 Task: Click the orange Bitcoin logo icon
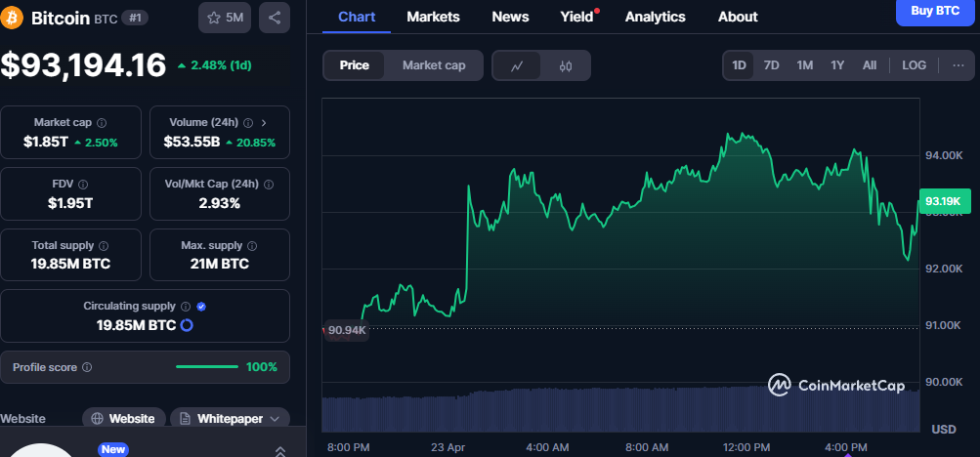click(x=12, y=17)
